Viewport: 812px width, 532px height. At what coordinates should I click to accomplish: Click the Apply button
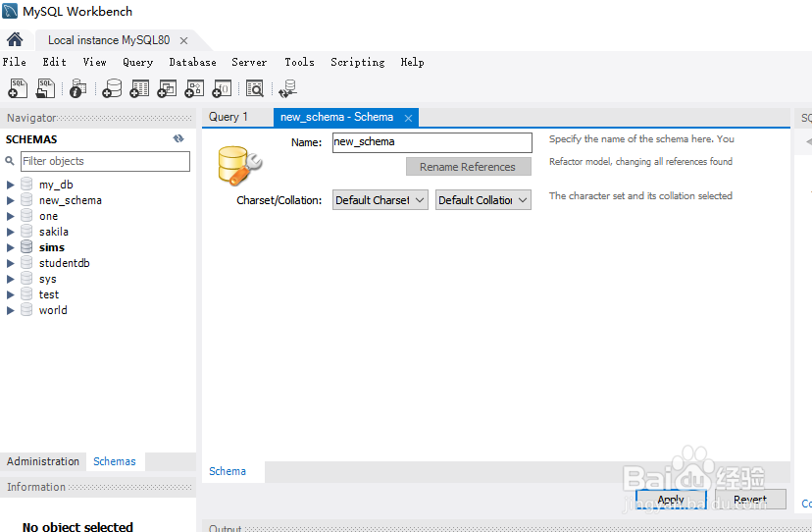point(671,500)
